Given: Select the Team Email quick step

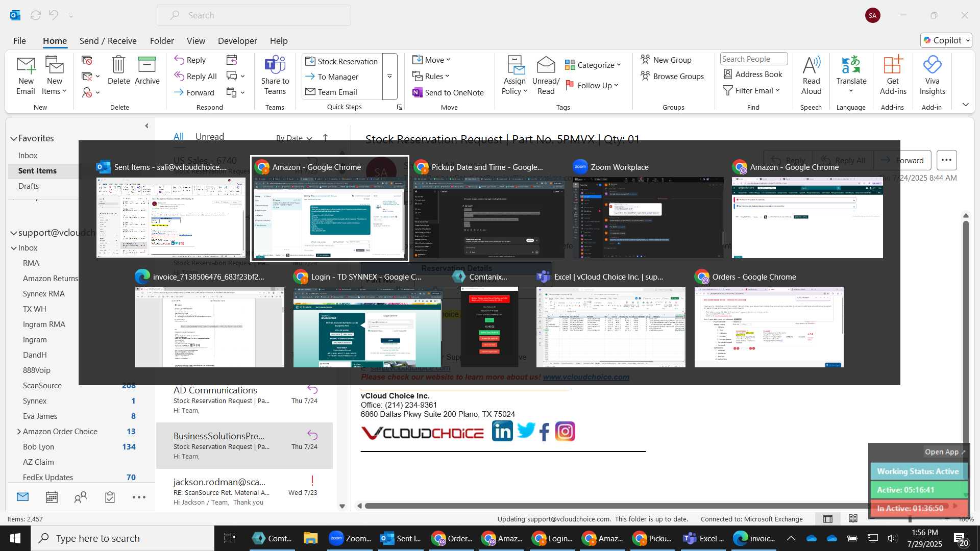Looking at the screenshot, I should click(x=331, y=92).
